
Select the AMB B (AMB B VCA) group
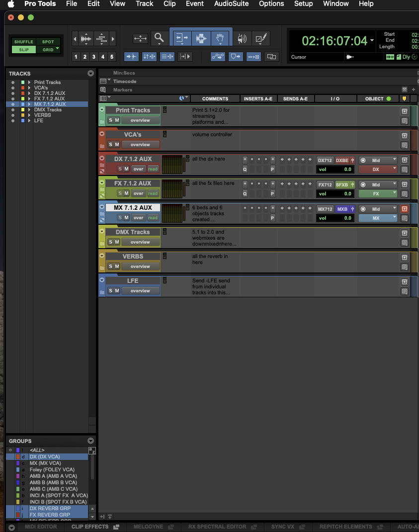point(53,482)
